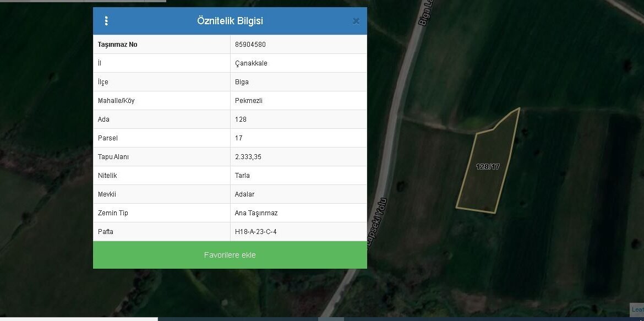The width and height of the screenshot is (644, 321).
Task: Select the Ana Taşınmaz Zemin Tip value
Action: coord(256,213)
